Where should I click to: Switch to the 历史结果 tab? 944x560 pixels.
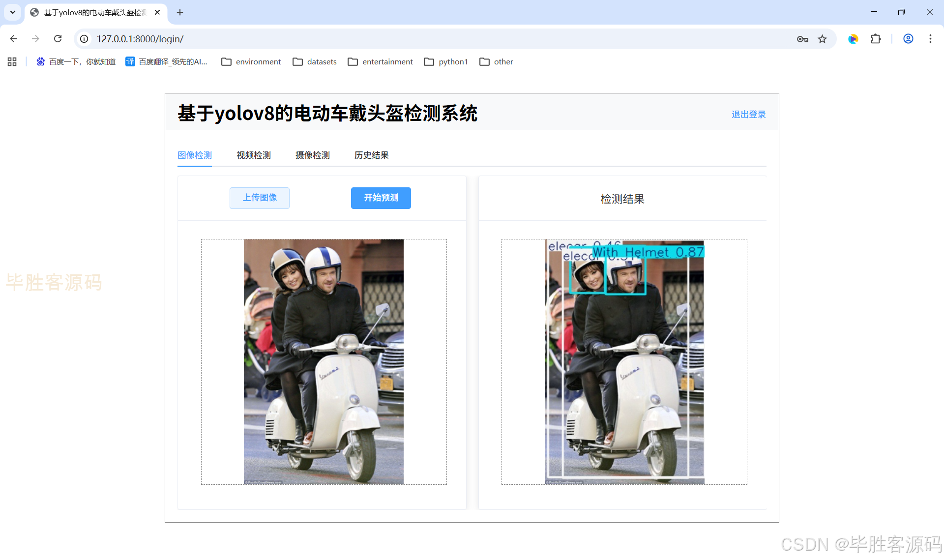tap(371, 155)
